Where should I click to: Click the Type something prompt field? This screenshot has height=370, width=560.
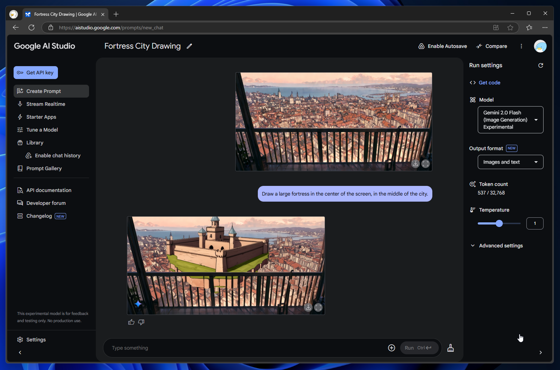246,348
